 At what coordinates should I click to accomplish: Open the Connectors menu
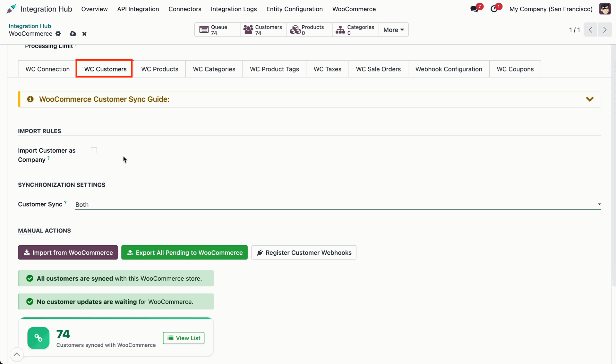185,9
